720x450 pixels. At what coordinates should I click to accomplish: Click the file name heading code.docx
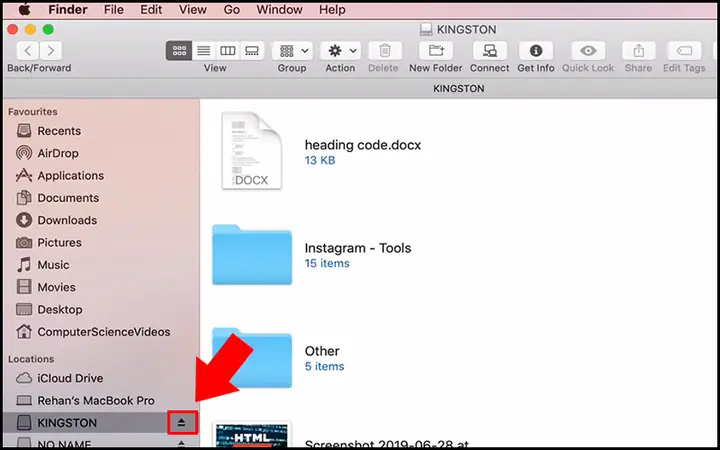[363, 145]
